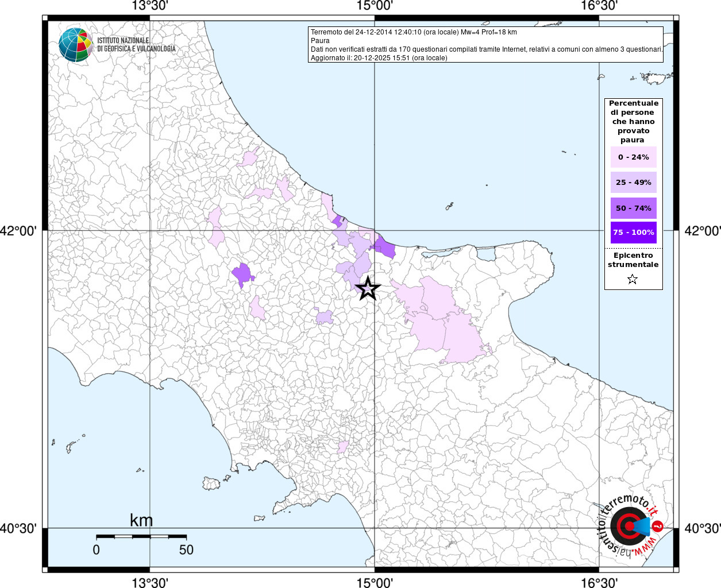Image resolution: width=721 pixels, height=588 pixels.
Task: Click the INGV globe logo
Action: pos(75,44)
